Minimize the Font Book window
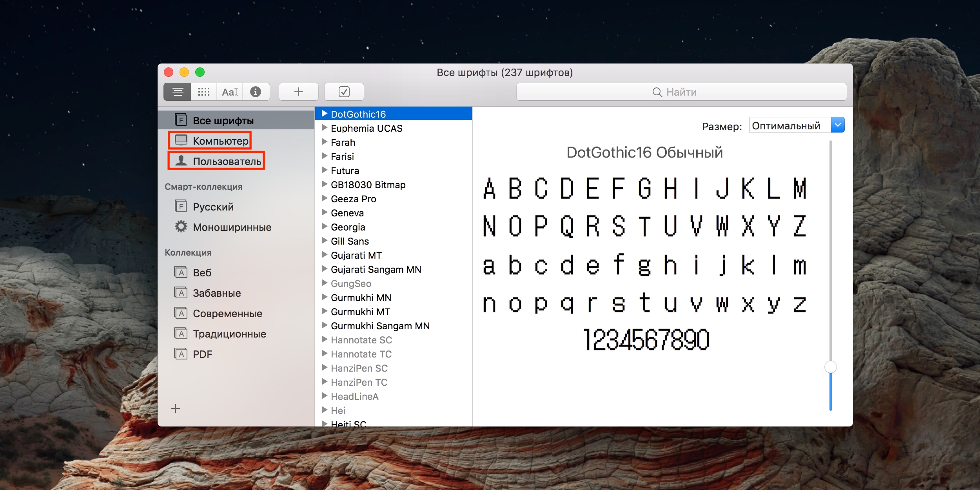Viewport: 980px width, 490px height. tap(184, 72)
